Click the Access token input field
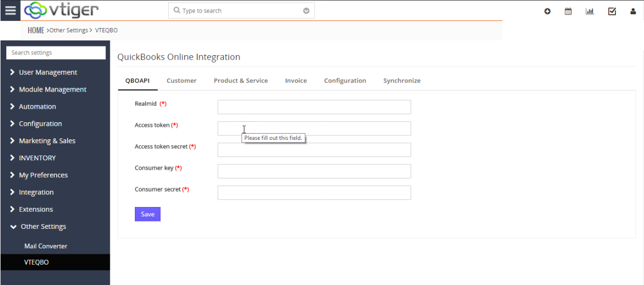This screenshot has height=285, width=644. [314, 128]
